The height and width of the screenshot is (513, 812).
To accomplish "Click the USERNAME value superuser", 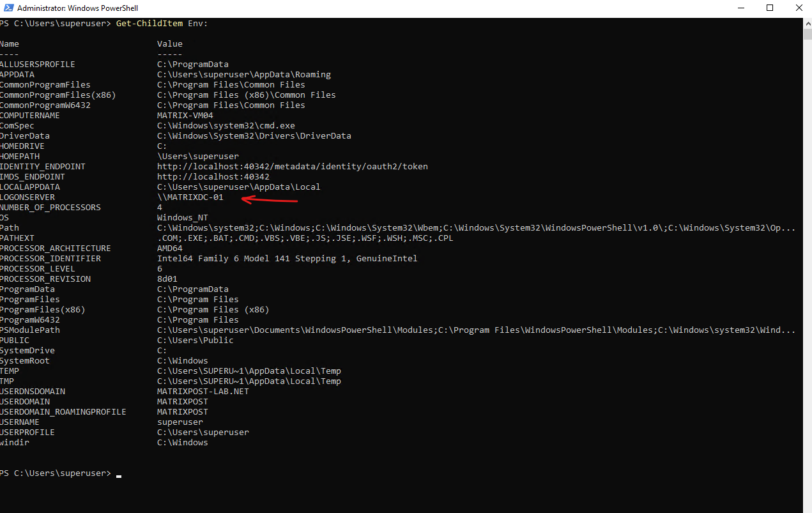I will tap(180, 422).
